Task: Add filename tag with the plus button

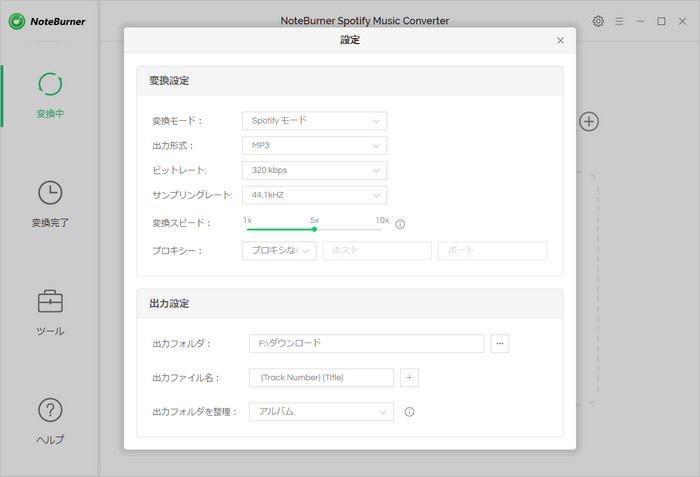Action: [409, 377]
